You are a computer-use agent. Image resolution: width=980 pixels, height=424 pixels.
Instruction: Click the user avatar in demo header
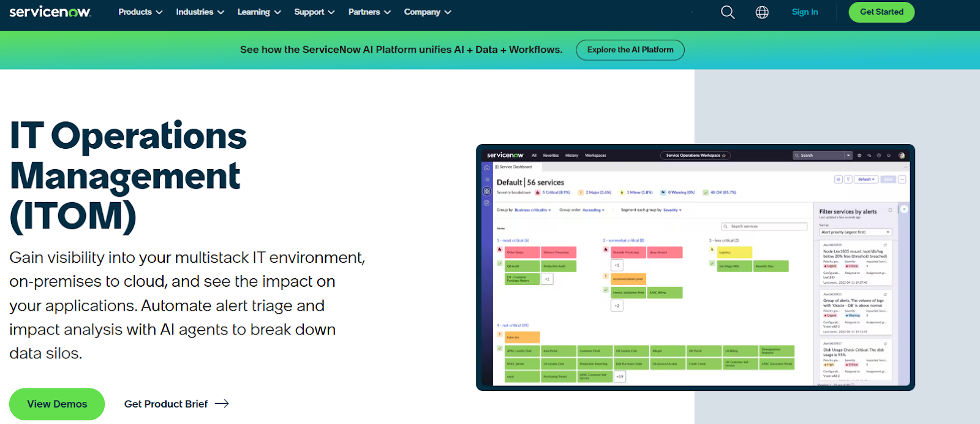coord(902,155)
